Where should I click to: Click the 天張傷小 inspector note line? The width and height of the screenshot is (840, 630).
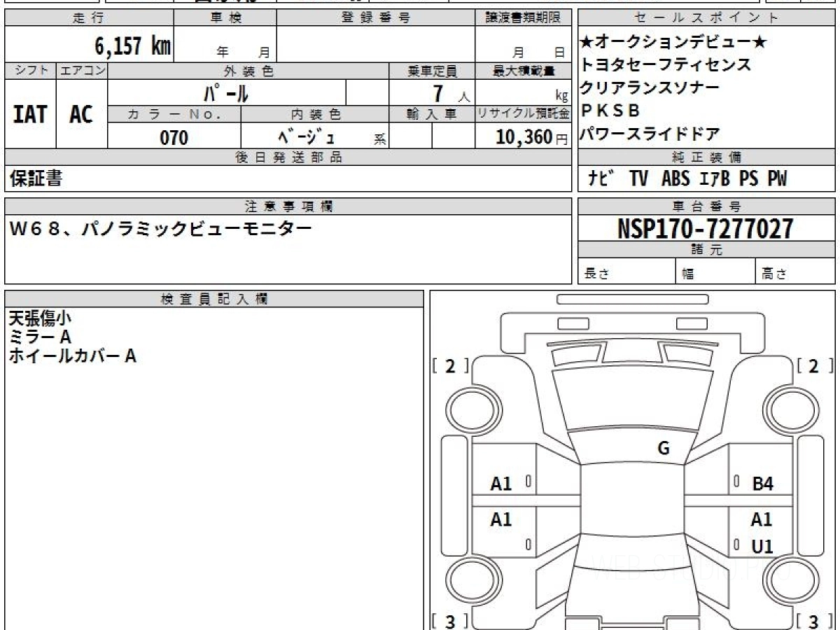click(x=40, y=318)
